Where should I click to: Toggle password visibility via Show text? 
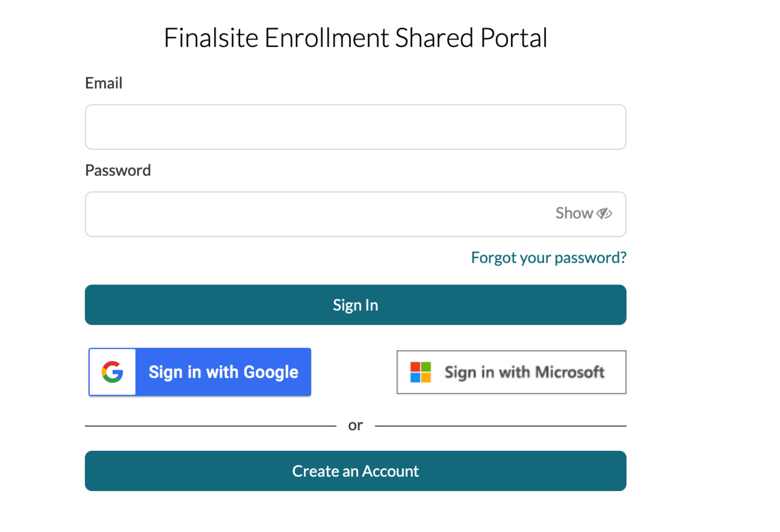[574, 213]
